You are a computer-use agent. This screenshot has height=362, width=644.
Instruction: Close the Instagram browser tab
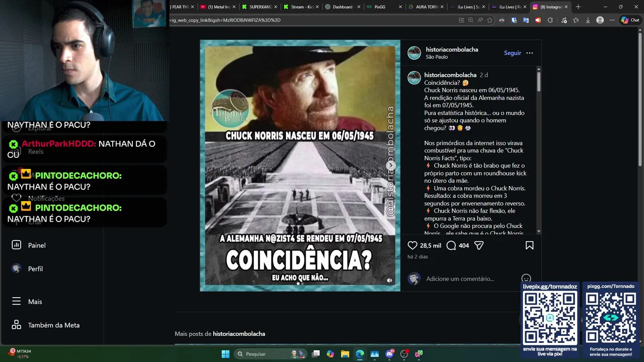566,7
